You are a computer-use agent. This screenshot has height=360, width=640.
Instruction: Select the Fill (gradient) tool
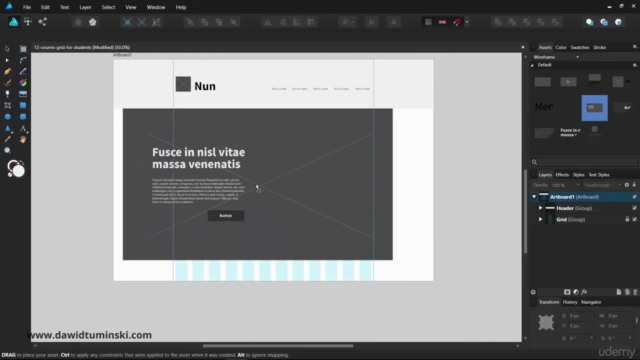(23, 82)
